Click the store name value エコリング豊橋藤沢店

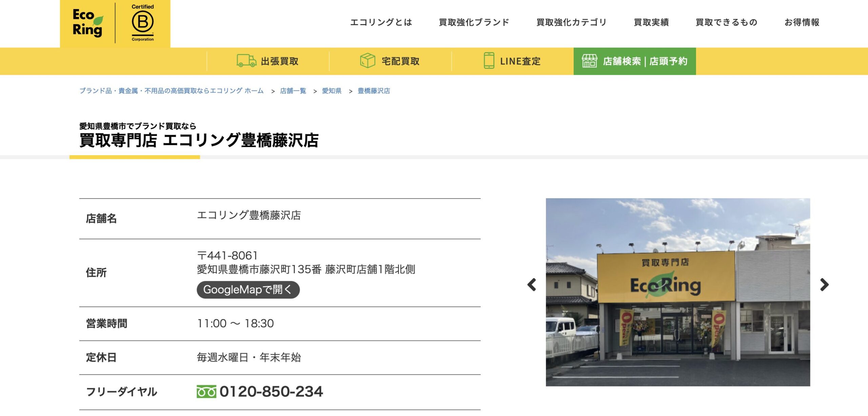(249, 215)
